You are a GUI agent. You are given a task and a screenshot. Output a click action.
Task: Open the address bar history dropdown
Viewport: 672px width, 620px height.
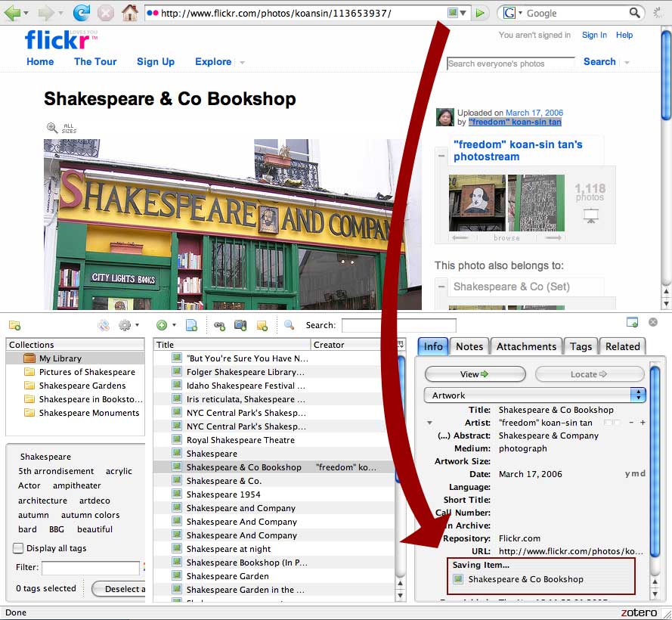pos(463,14)
